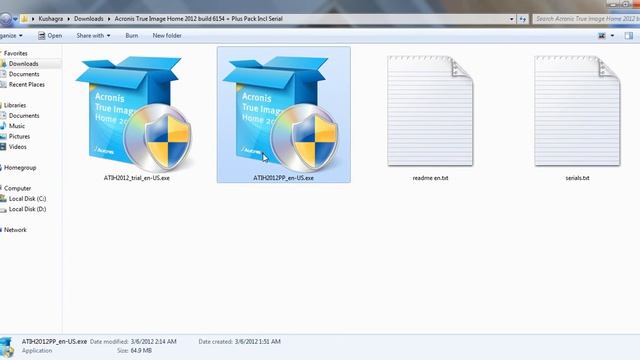
Task: Select the readme en.txt file icon
Action: 430,111
